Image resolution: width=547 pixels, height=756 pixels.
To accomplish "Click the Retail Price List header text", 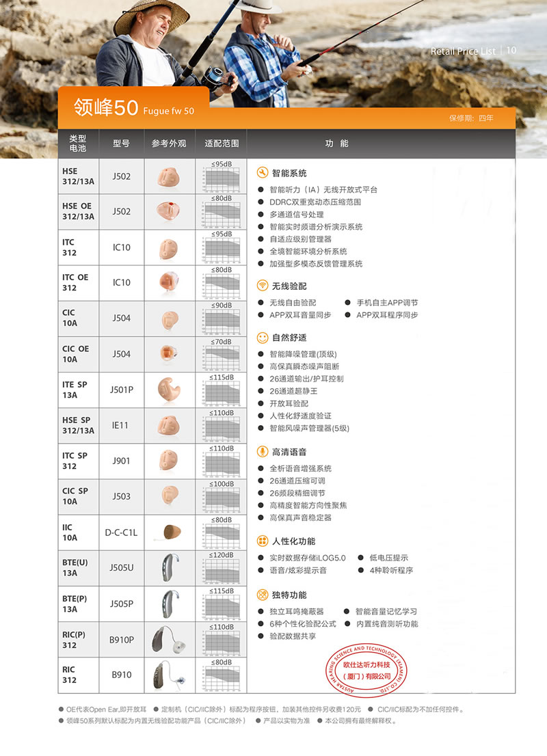I will pyautogui.click(x=463, y=51).
